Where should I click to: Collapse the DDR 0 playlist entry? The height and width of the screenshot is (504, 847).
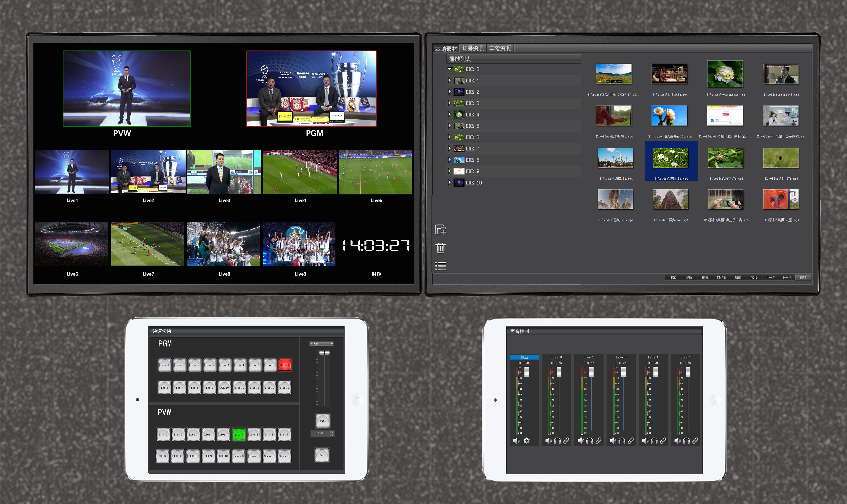click(450, 69)
